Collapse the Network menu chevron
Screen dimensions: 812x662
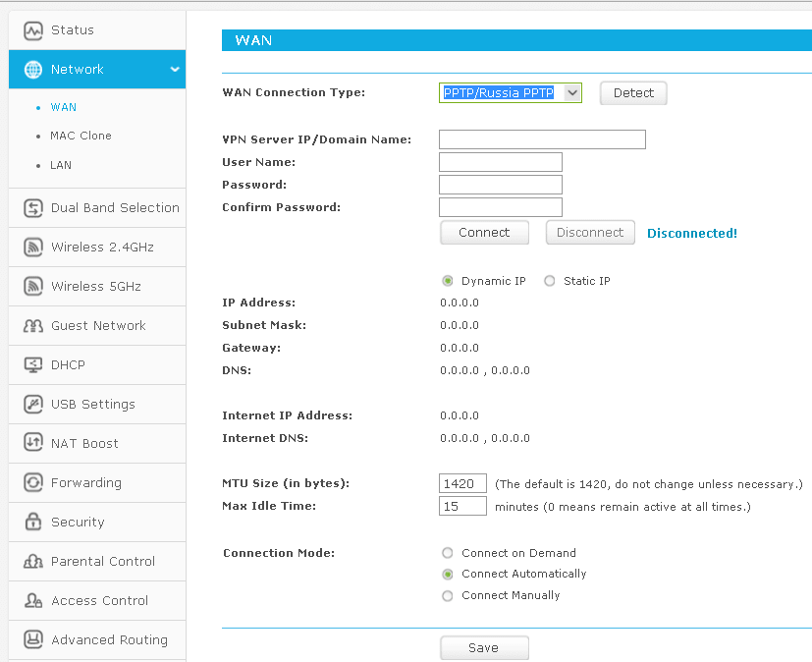(175, 70)
